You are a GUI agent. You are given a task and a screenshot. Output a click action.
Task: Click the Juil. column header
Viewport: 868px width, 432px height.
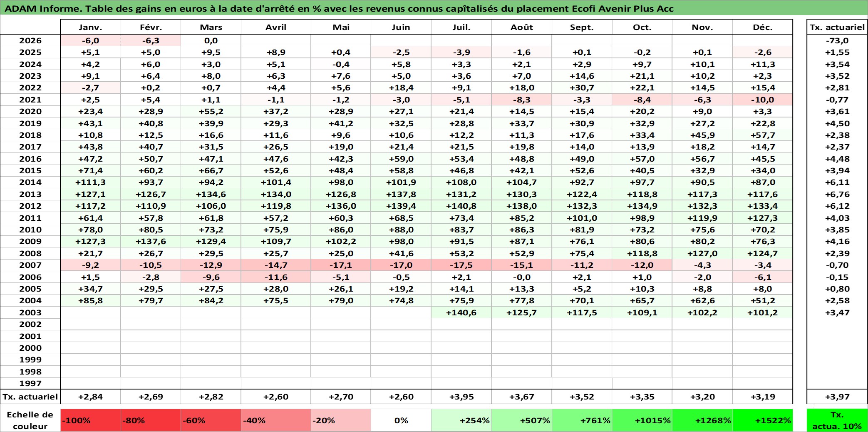(461, 27)
